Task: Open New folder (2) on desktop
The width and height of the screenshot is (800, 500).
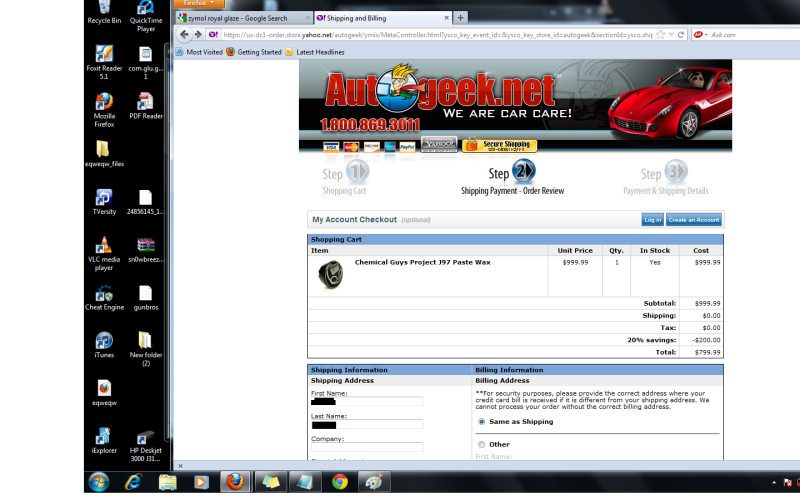Action: click(145, 349)
